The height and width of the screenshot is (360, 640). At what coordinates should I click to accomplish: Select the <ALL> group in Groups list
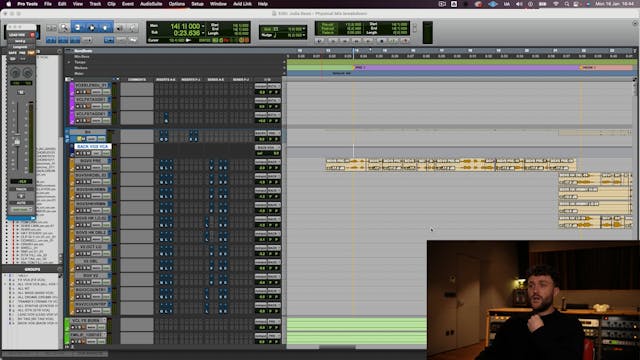click(x=23, y=276)
